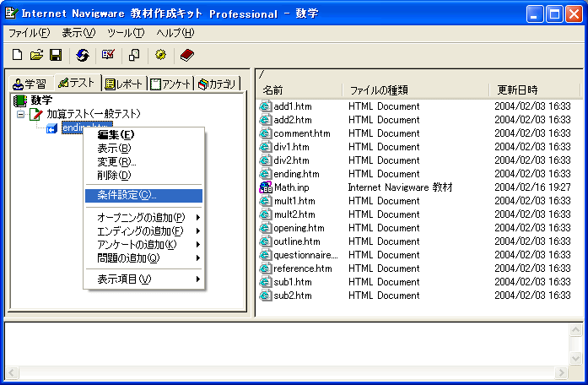This screenshot has height=385, width=588.
Task: Sort by the 名前 column header
Action: coord(272,89)
